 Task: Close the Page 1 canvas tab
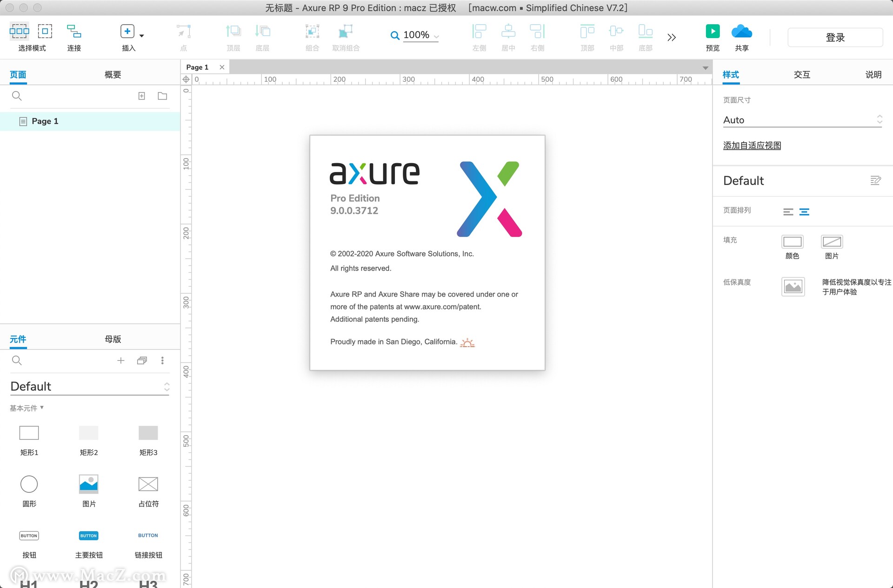point(222,67)
